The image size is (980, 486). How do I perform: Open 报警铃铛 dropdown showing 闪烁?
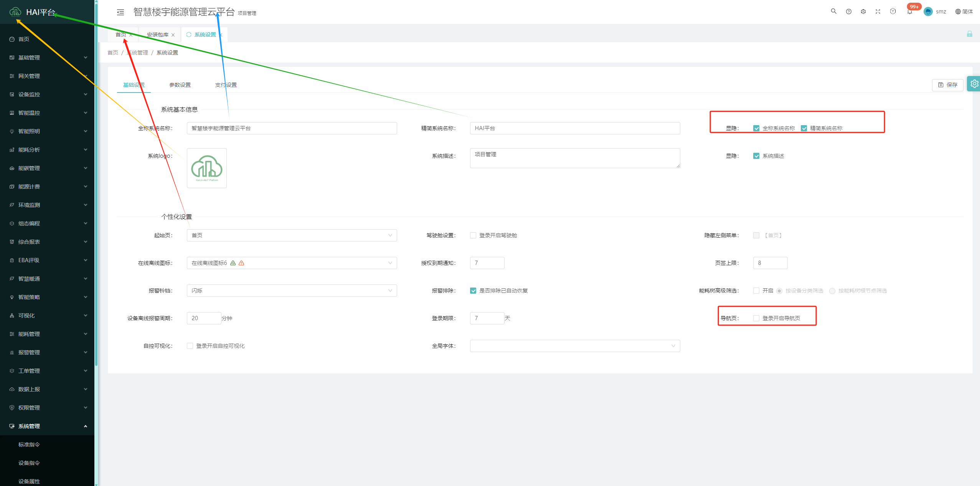pos(292,291)
